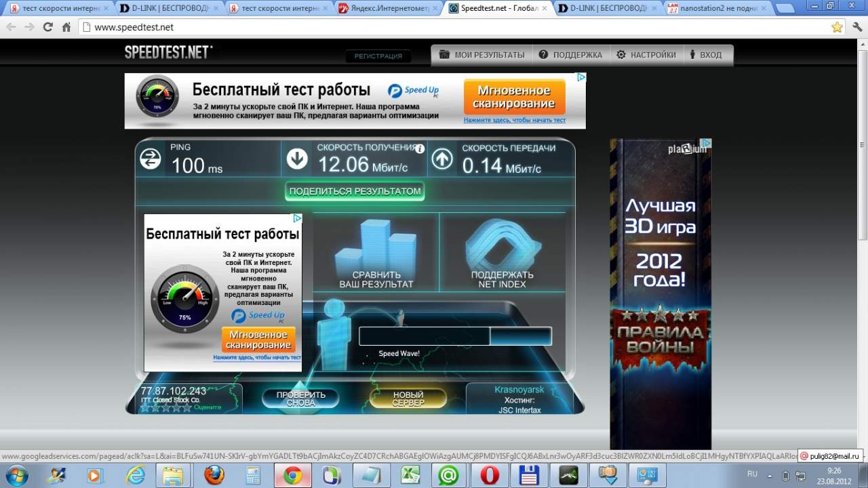
Task: Close the nanostation2 tab
Action: [764, 9]
